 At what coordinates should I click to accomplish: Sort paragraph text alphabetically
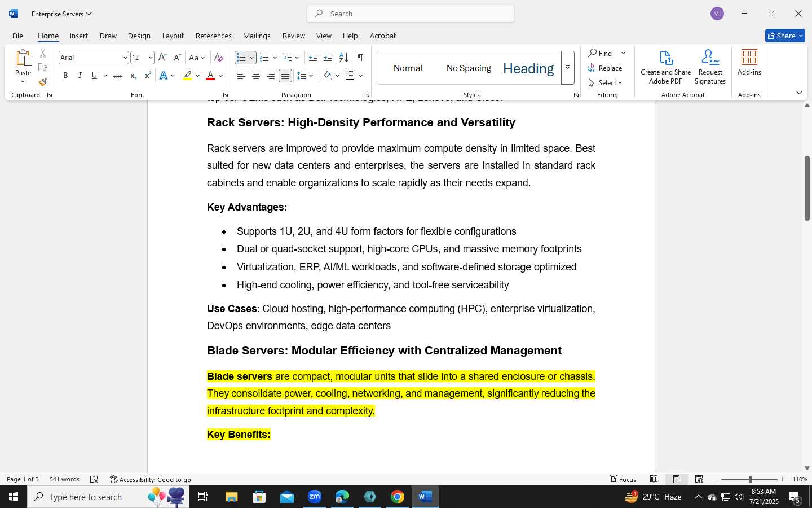pyautogui.click(x=343, y=58)
